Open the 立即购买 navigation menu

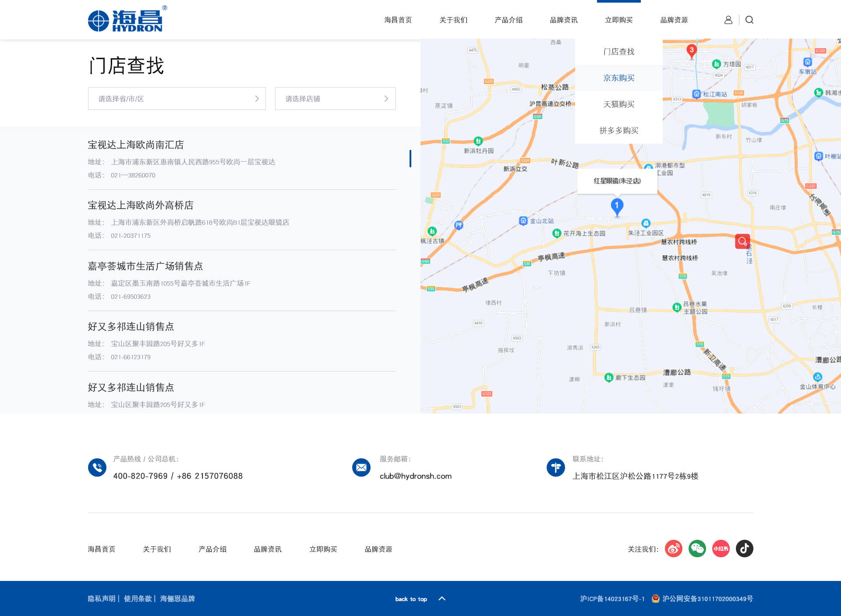pos(618,20)
